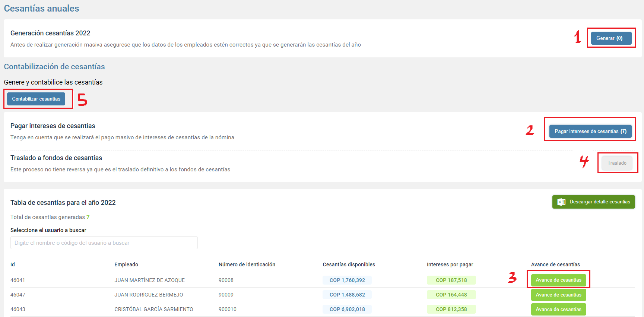Click Generación cesantías 2022 heading
The width and height of the screenshot is (644, 317).
pos(50,33)
